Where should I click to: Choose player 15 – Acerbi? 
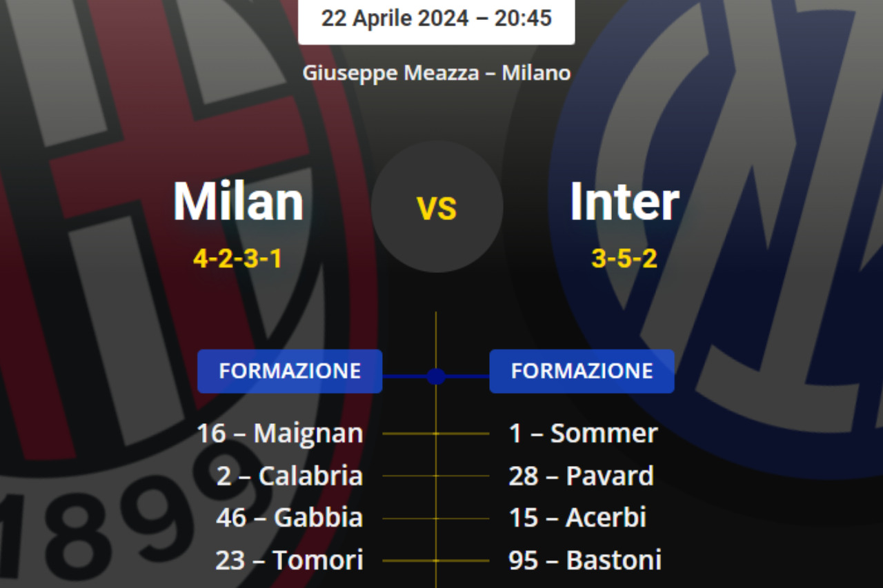tap(577, 518)
